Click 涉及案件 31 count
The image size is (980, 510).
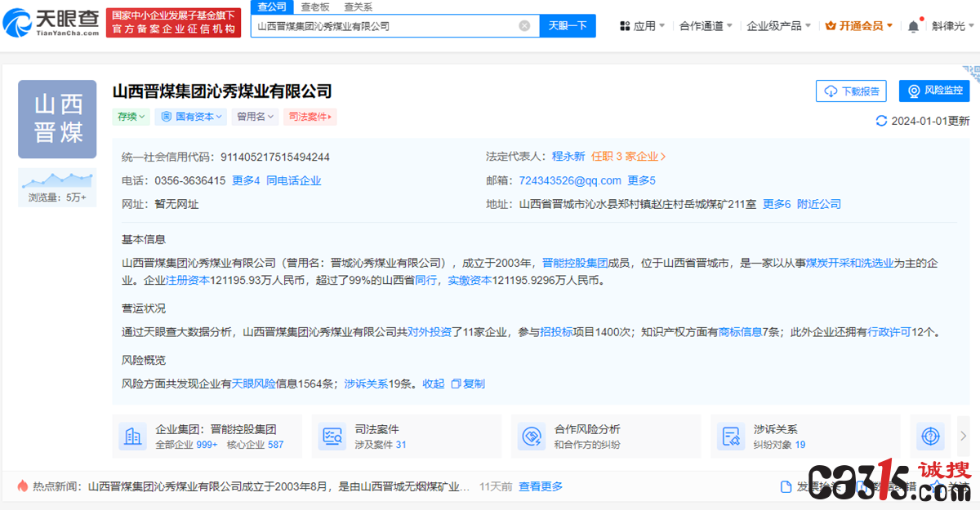pyautogui.click(x=380, y=445)
